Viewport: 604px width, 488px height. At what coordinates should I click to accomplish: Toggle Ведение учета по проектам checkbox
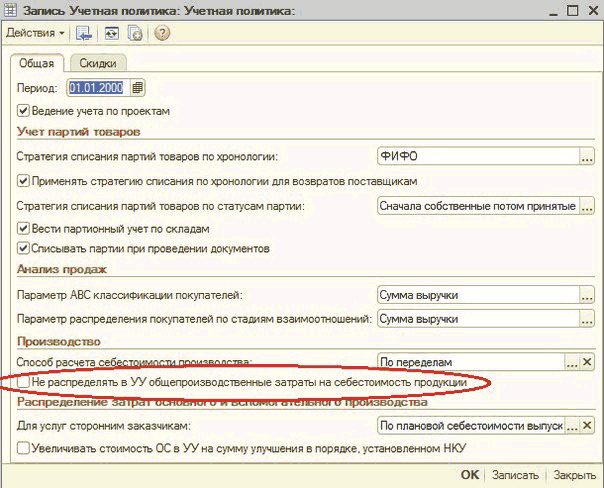[x=24, y=110]
